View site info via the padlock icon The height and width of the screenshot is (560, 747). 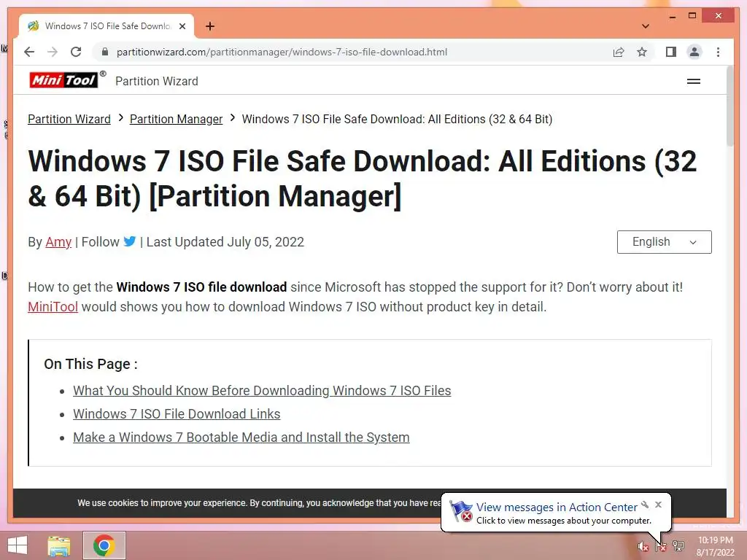pyautogui.click(x=105, y=52)
